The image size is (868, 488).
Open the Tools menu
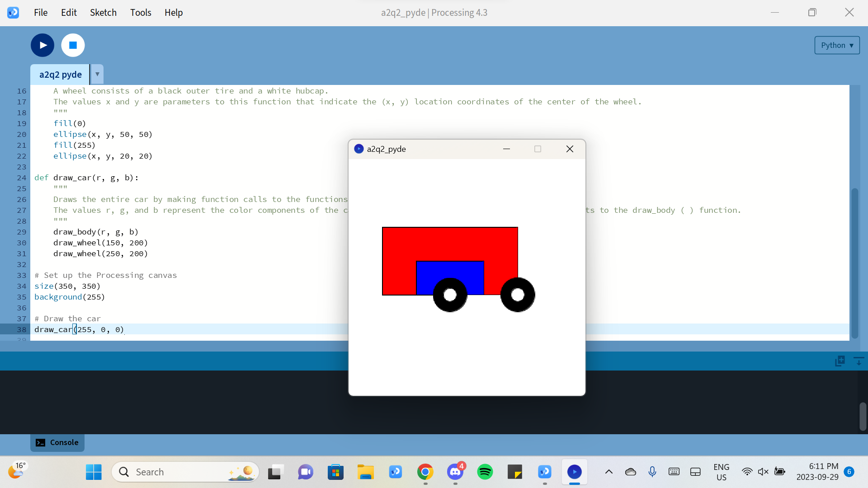coord(141,13)
